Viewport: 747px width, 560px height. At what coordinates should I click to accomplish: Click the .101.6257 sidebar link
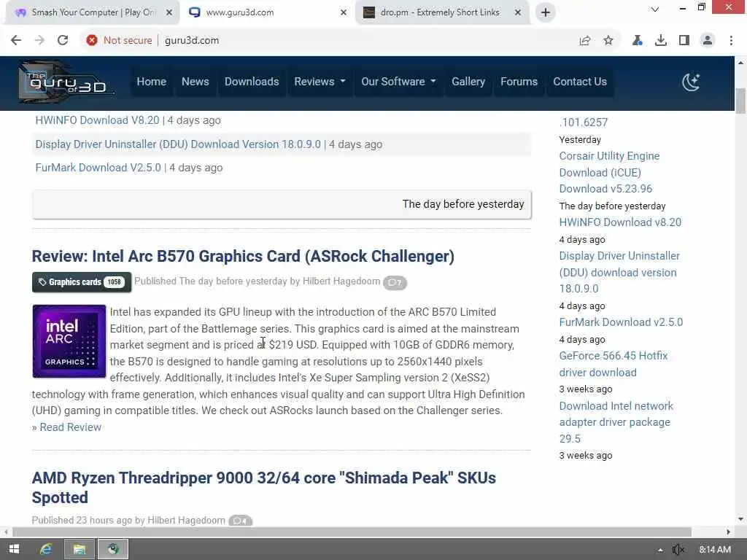click(584, 122)
